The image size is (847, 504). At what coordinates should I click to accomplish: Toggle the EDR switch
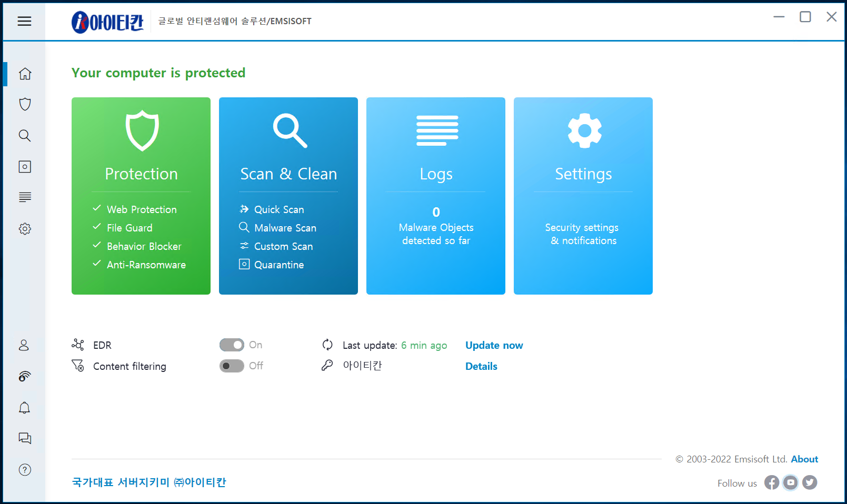(x=232, y=345)
